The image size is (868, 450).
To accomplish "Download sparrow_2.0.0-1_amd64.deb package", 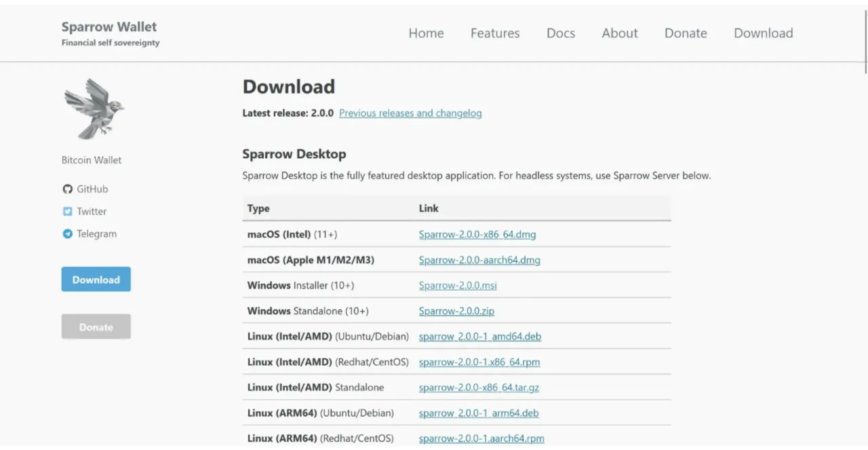I will coord(479,337).
